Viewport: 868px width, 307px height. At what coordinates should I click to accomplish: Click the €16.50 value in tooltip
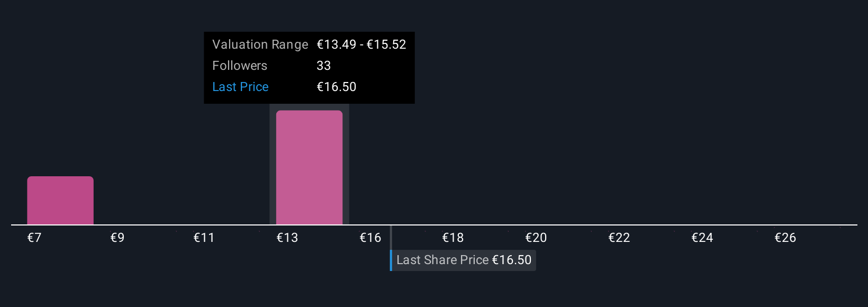[336, 87]
